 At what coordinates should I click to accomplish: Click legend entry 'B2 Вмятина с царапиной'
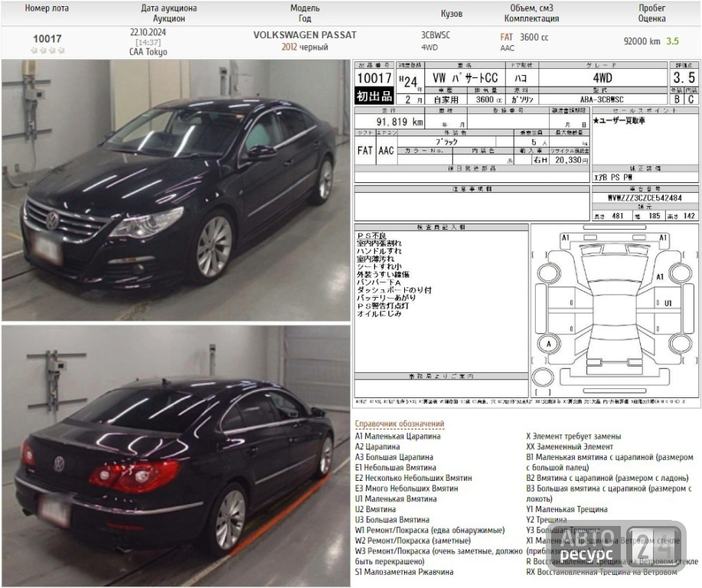[x=607, y=478]
